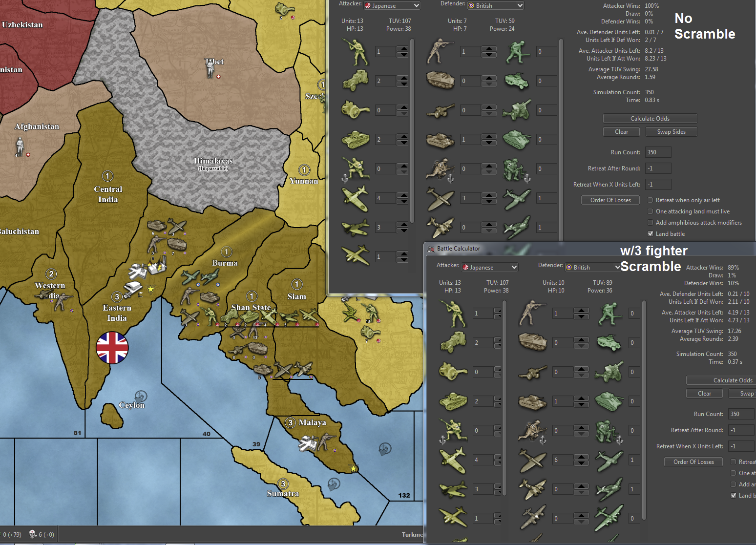Enable Retreat when only air left checkbox
The image size is (756, 545).
click(651, 200)
